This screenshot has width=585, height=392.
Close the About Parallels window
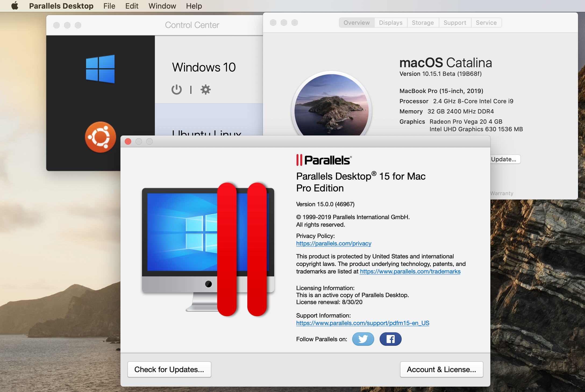128,141
